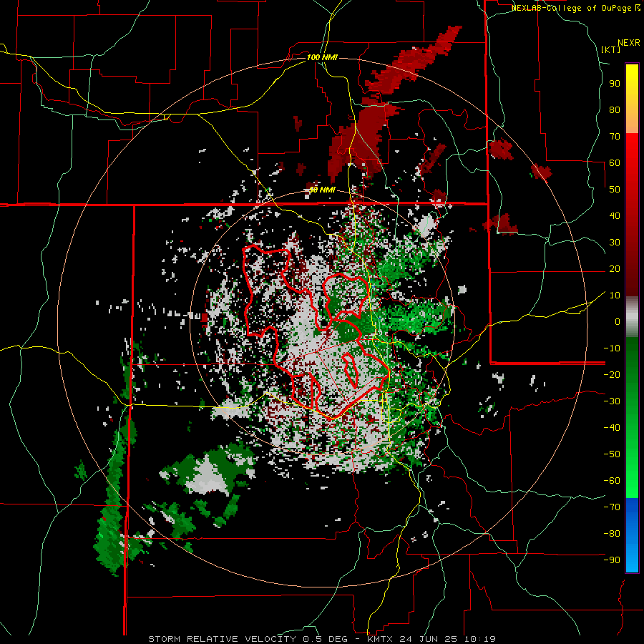This screenshot has width=644, height=644.
Task: Click the Storm Relative Velocity caption text
Action: pyautogui.click(x=322, y=639)
